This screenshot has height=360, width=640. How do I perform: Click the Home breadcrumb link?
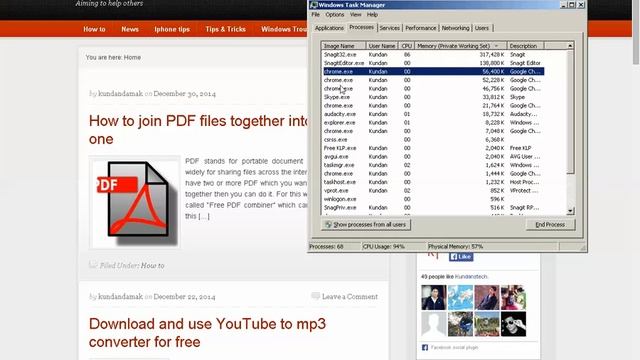click(x=132, y=58)
